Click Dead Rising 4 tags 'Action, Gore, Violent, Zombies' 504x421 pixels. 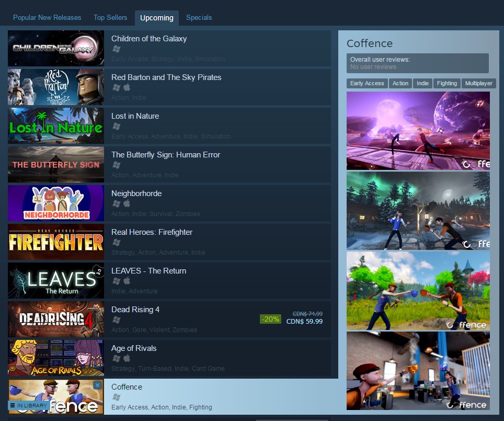point(154,329)
